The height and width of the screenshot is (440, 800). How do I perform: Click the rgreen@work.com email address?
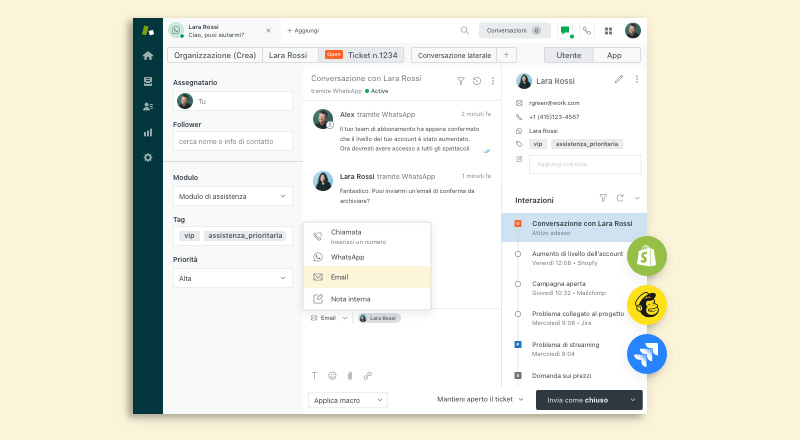[x=554, y=103]
